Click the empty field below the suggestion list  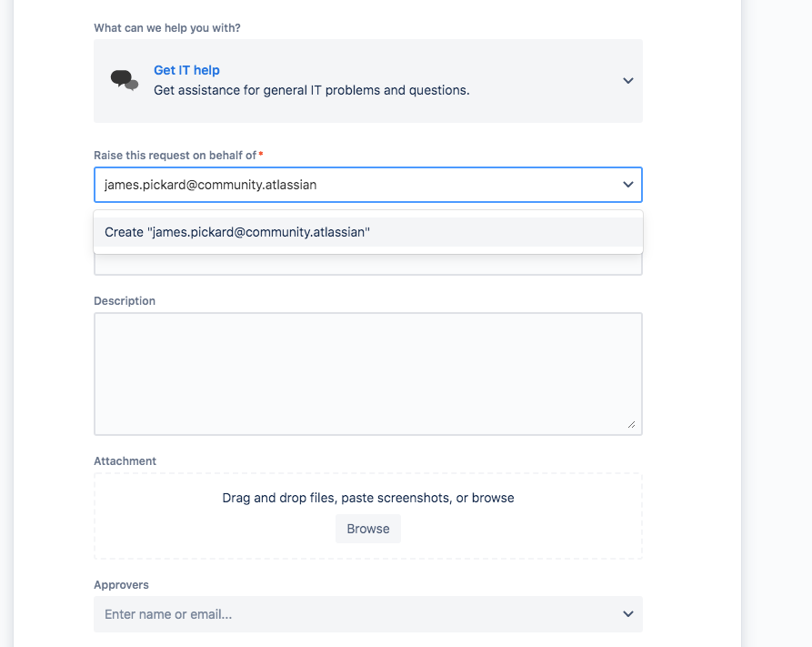point(367,263)
